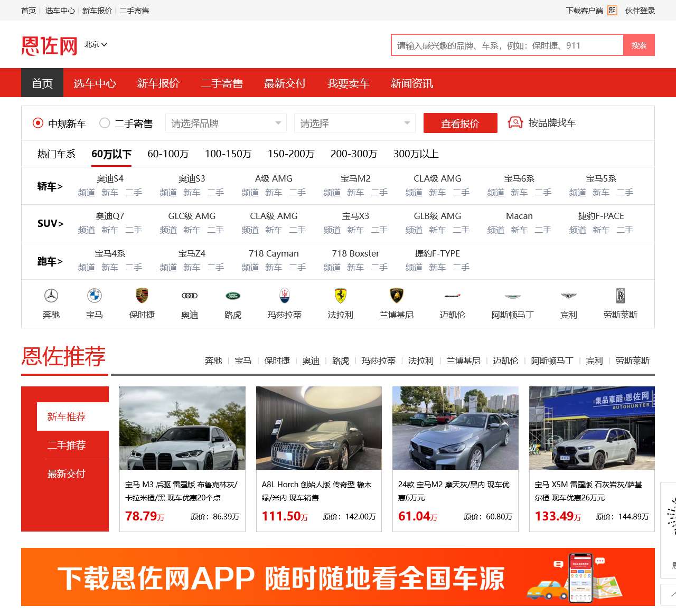The height and width of the screenshot is (616, 676).
Task: Switch to the 热门车系 tab
Action: (x=57, y=154)
